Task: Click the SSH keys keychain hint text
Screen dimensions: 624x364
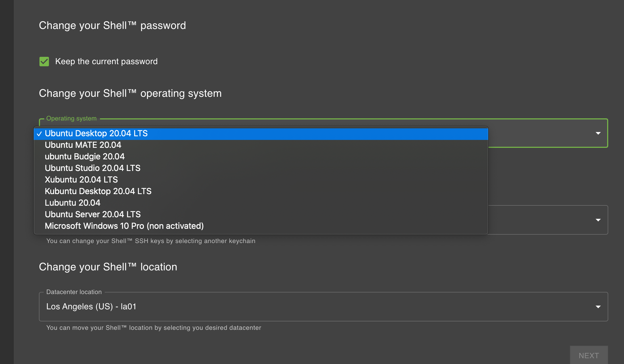Action: (x=151, y=241)
